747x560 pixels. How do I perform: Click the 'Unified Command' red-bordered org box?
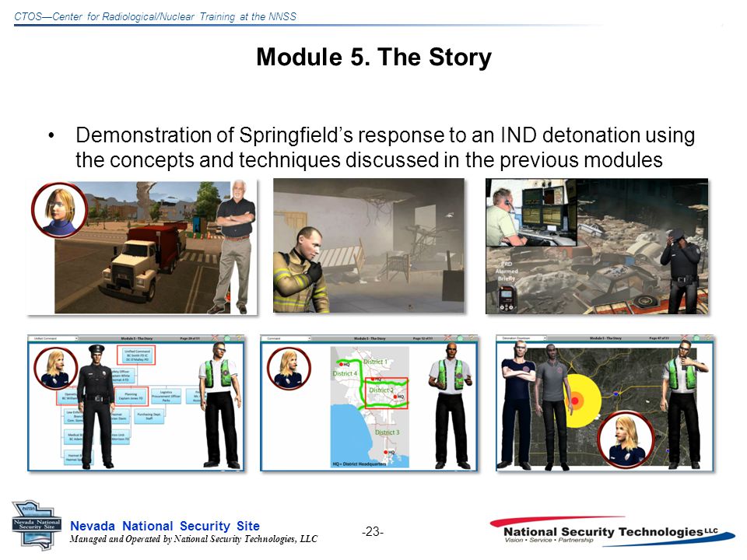point(136,355)
